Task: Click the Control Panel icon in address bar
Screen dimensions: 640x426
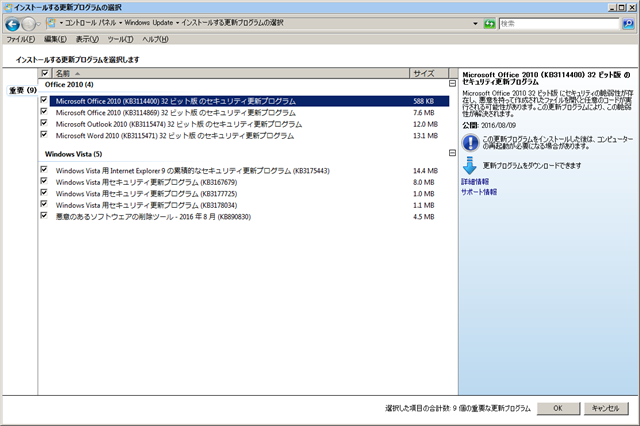Action: click(51, 23)
